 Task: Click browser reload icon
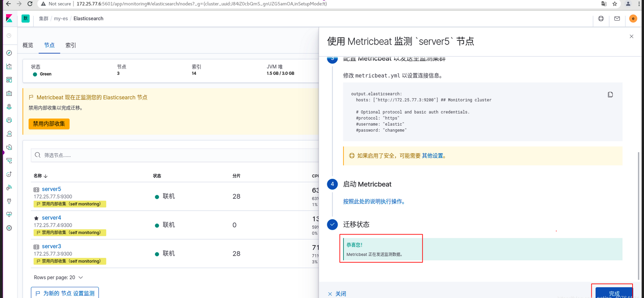coord(30,4)
